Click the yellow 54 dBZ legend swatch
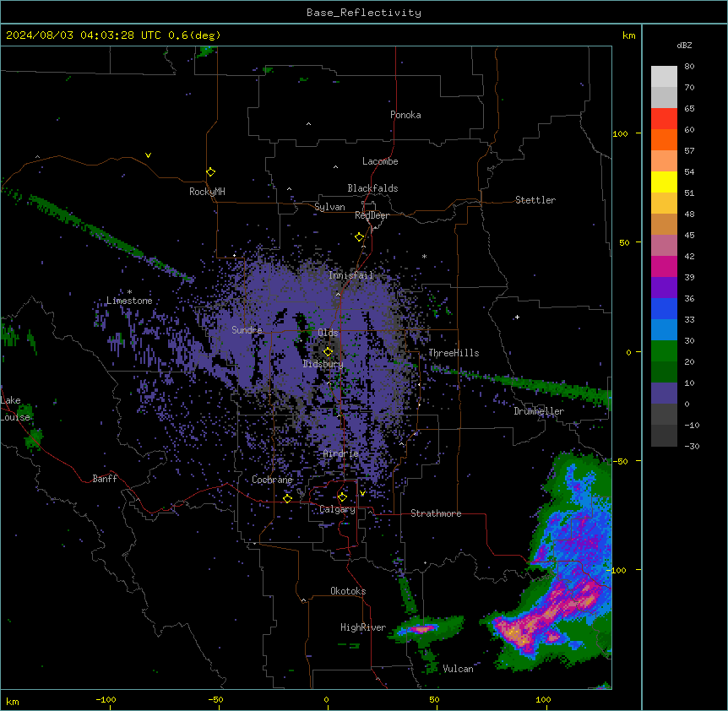728x711 pixels. tap(664, 182)
